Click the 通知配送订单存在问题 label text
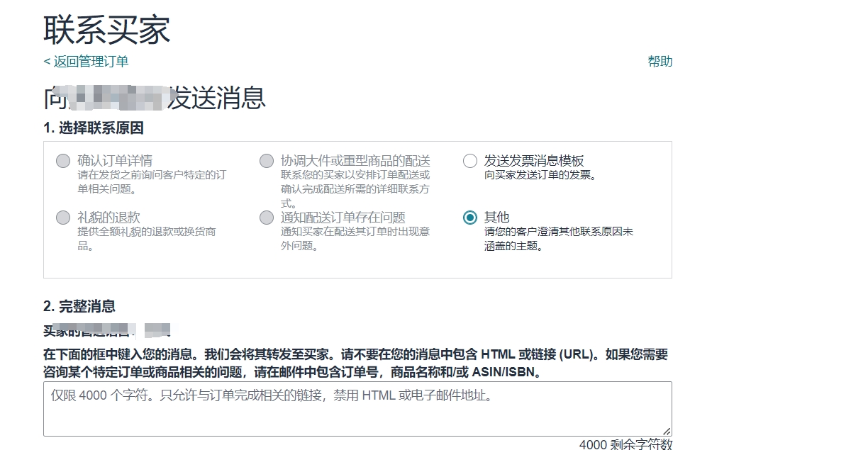Image resolution: width=868 pixels, height=450 pixels. (343, 218)
